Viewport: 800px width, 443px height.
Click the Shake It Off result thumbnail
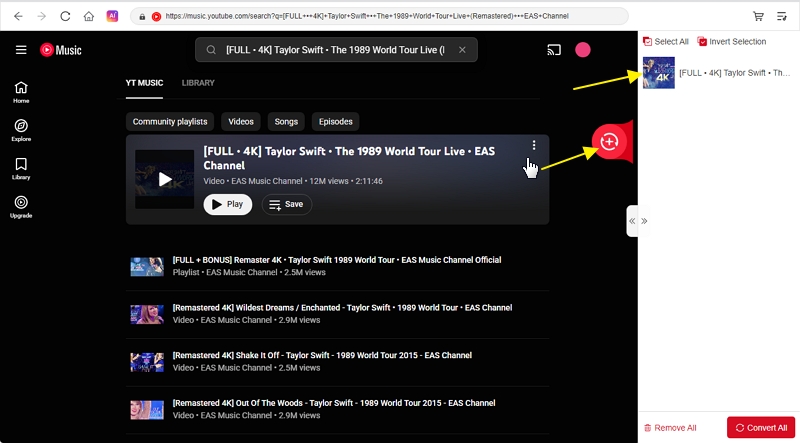point(147,362)
